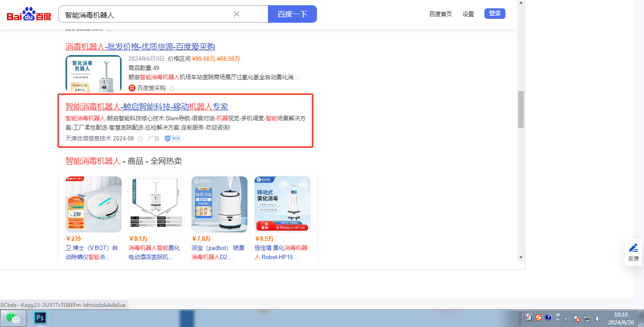This screenshot has width=644, height=327.
Task: Clear the search box with the X icon
Action: (237, 14)
